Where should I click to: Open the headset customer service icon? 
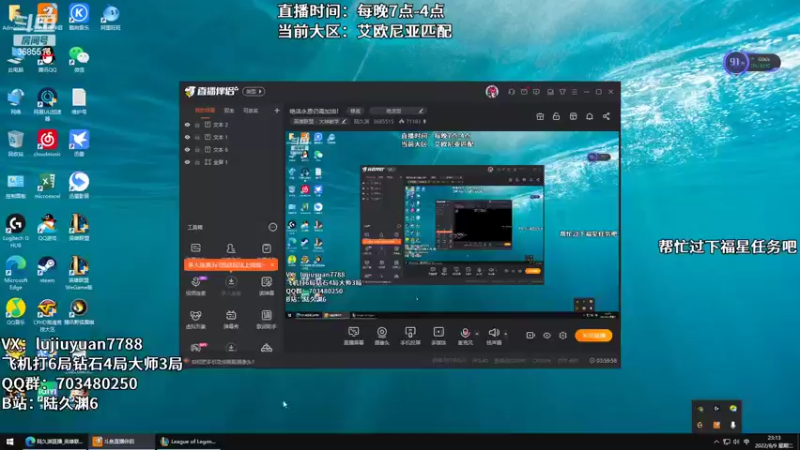coord(512,92)
